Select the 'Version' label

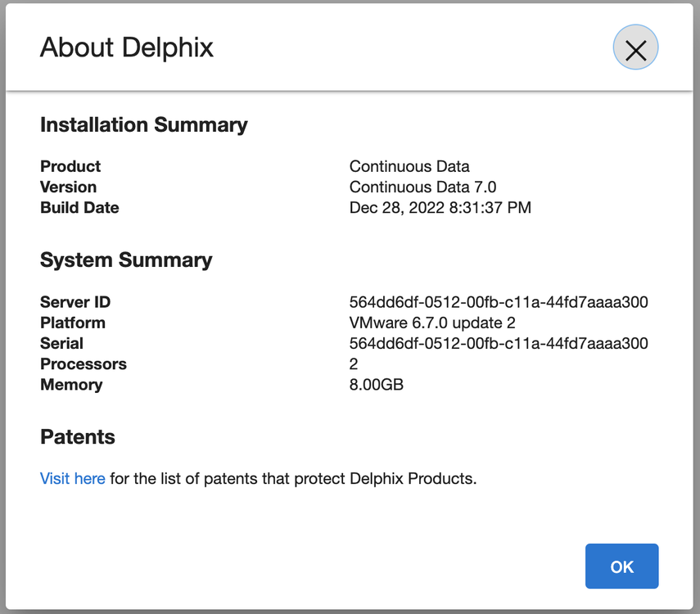click(68, 187)
